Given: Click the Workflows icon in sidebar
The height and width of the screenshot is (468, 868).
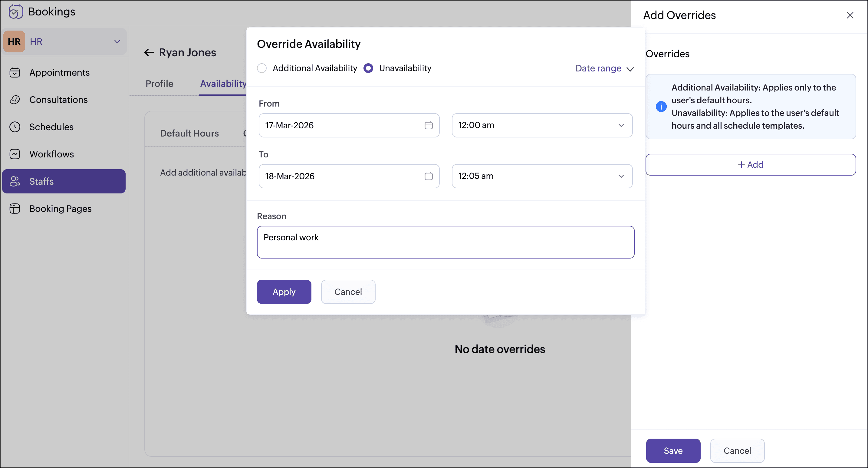Looking at the screenshot, I should click(x=15, y=154).
